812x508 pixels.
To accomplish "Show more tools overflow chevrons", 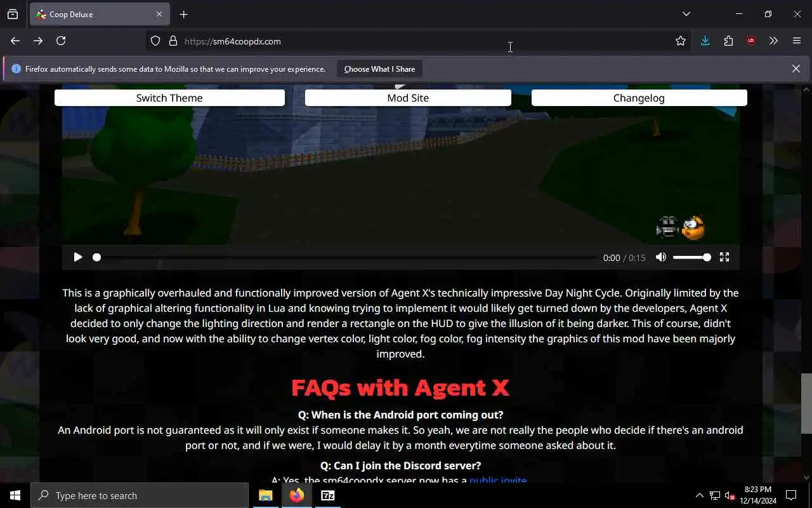I will 773,41.
